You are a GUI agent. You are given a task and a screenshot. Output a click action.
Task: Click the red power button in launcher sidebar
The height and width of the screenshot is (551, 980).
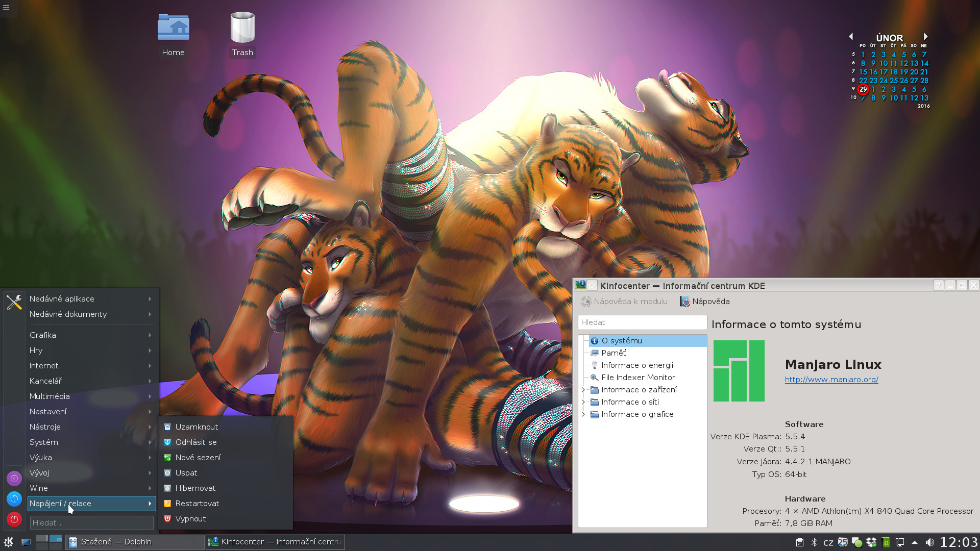tap(14, 519)
